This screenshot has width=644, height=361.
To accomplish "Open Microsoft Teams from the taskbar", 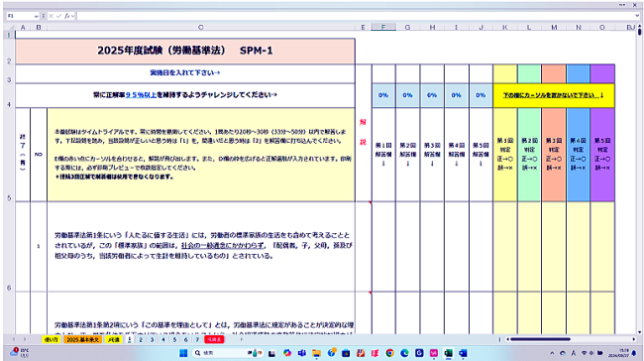I will tap(302, 353).
